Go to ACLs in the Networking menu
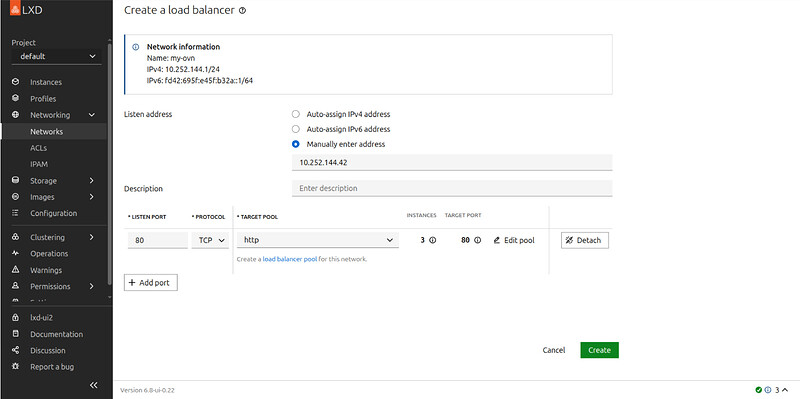Image resolution: width=800 pixels, height=399 pixels. (38, 148)
